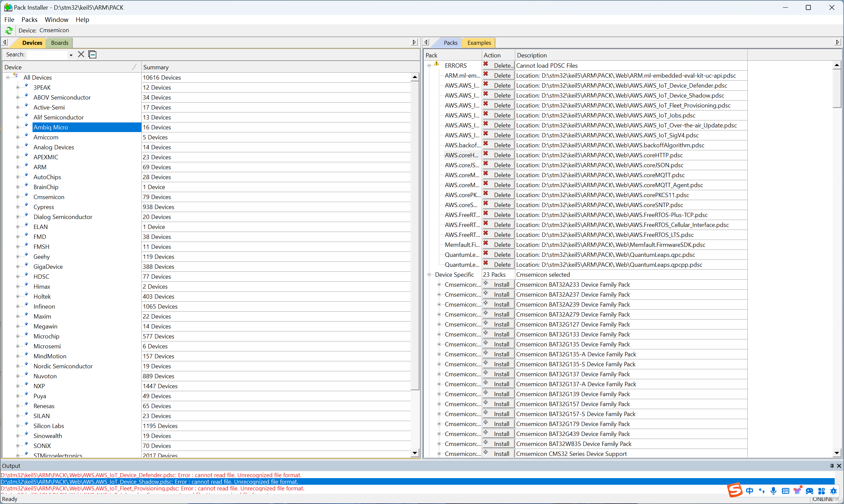The width and height of the screenshot is (844, 504).
Task: Toggle full/half-width punctuation in Sogou bar
Action: pyautogui.click(x=761, y=491)
